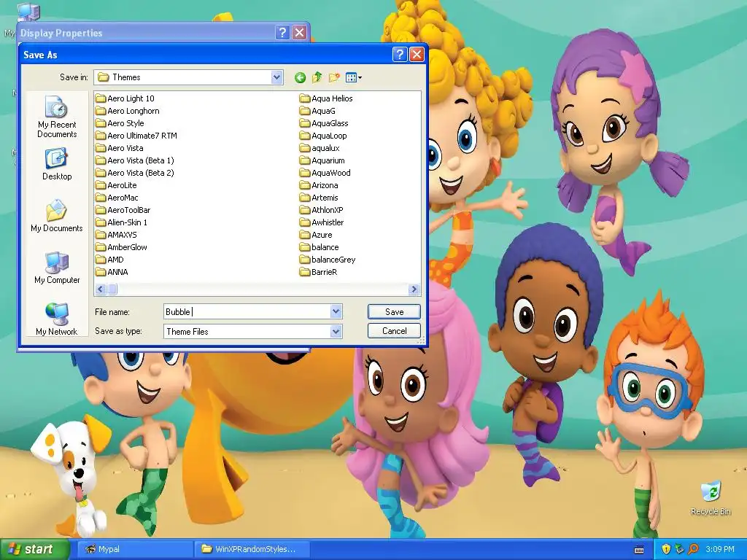Select the BarrieR folder
747x560 pixels.
click(x=319, y=272)
